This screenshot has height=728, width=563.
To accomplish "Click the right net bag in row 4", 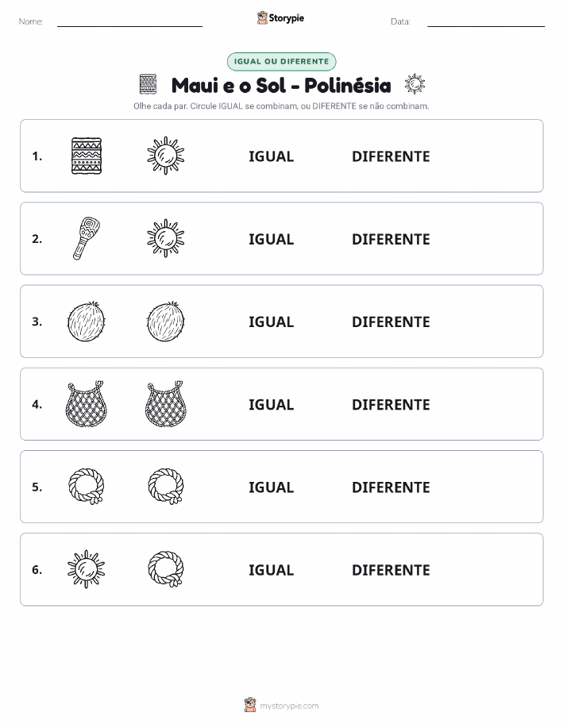I will pyautogui.click(x=166, y=404).
